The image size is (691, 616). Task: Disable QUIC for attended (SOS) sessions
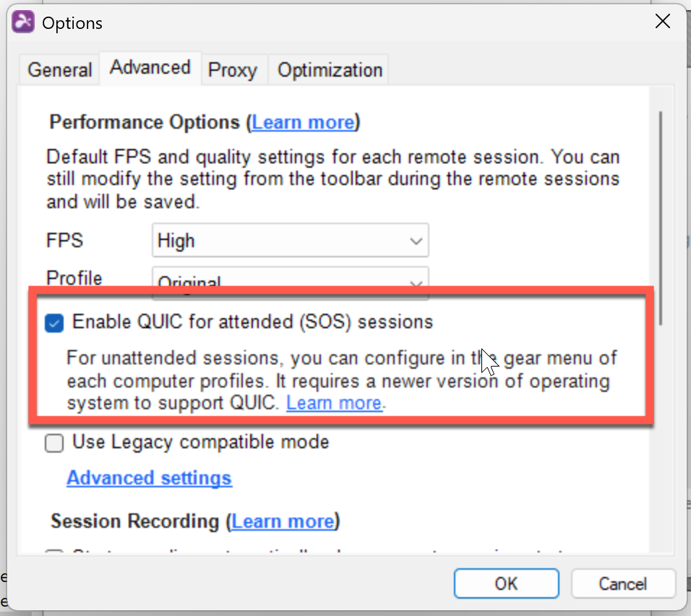(x=54, y=323)
